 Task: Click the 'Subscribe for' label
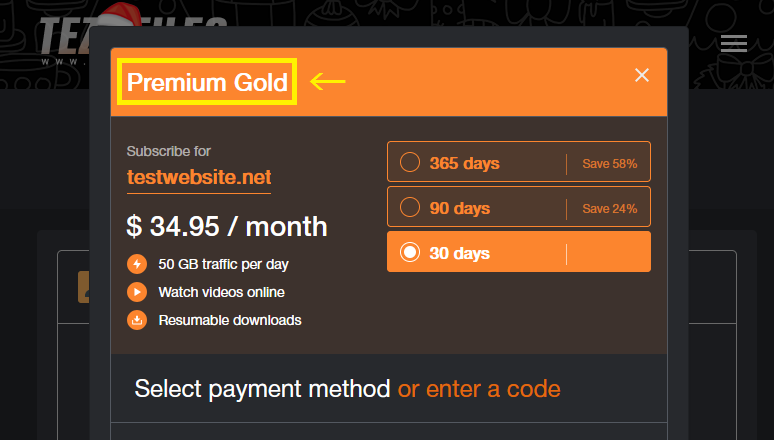(x=169, y=151)
